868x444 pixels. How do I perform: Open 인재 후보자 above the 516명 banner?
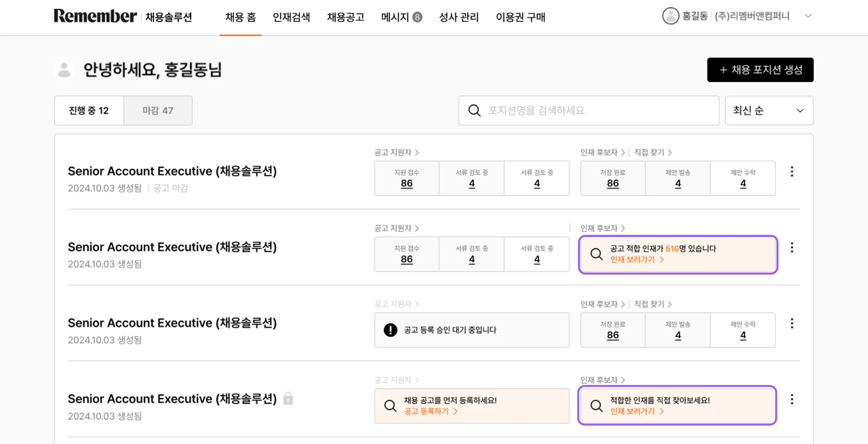point(602,228)
